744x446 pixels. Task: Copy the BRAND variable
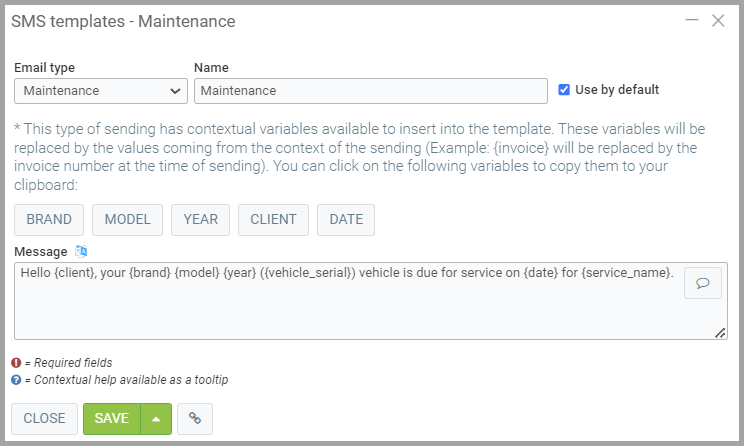49,220
